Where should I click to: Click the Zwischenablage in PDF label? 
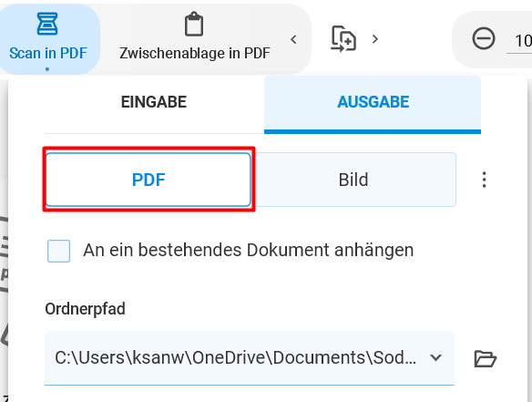[x=195, y=53]
